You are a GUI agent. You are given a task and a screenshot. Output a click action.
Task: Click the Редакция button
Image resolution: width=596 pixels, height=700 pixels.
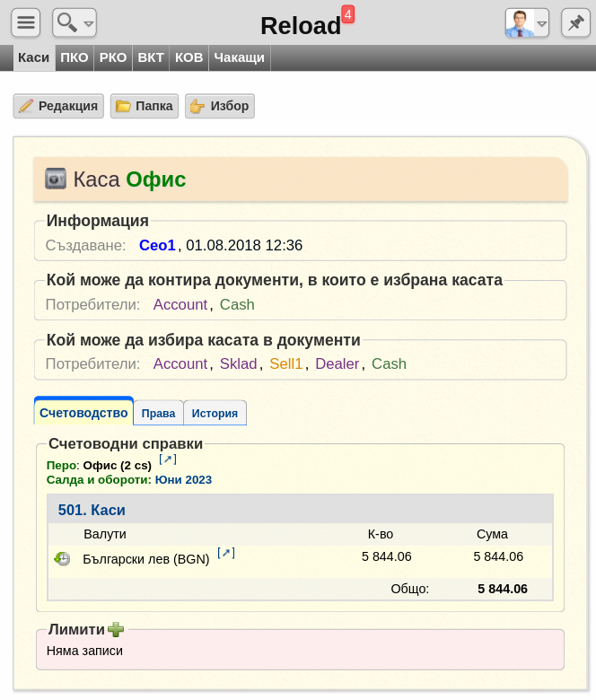coord(58,106)
